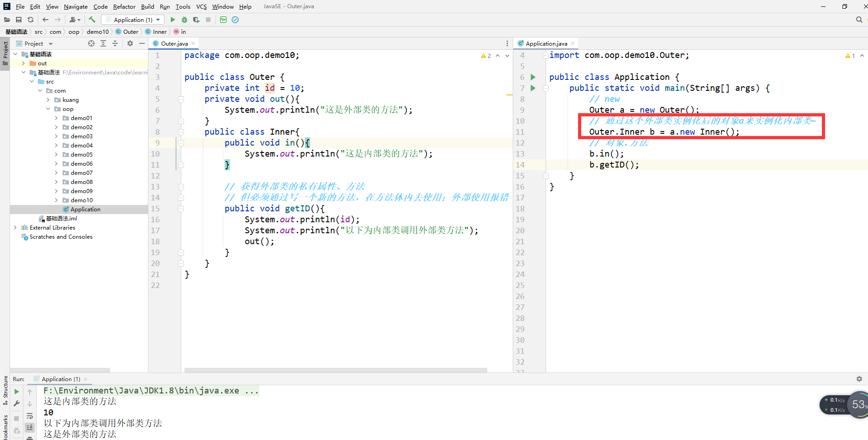Screen dimensions: 868x440
Task: Open the Application (1) run configuration dropdown
Action: coord(133,20)
